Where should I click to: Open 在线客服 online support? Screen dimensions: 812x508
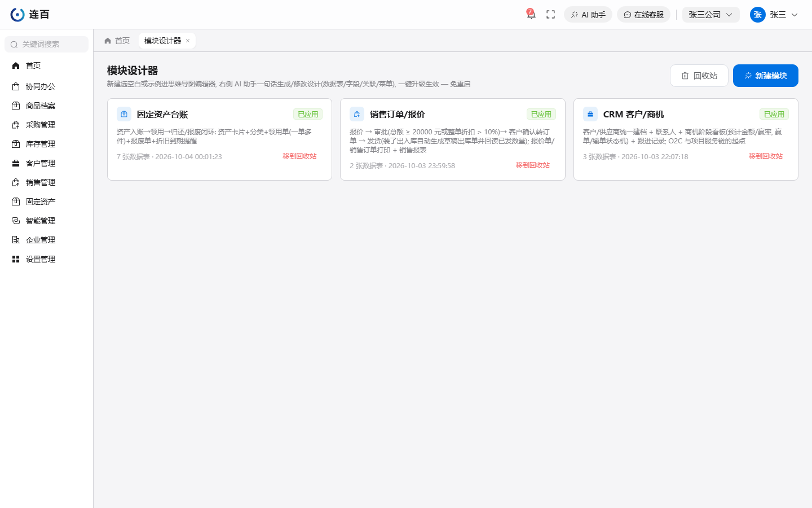pos(643,15)
